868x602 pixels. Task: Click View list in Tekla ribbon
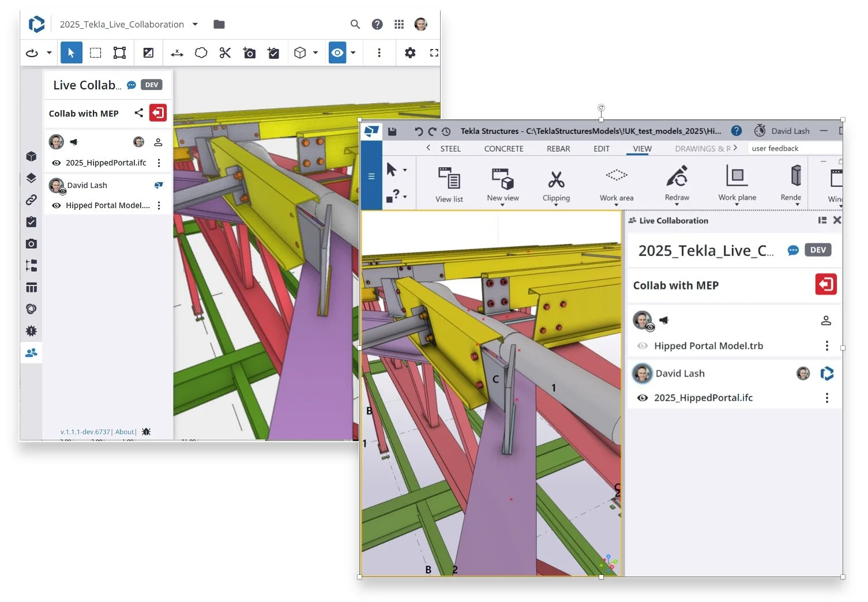449,185
